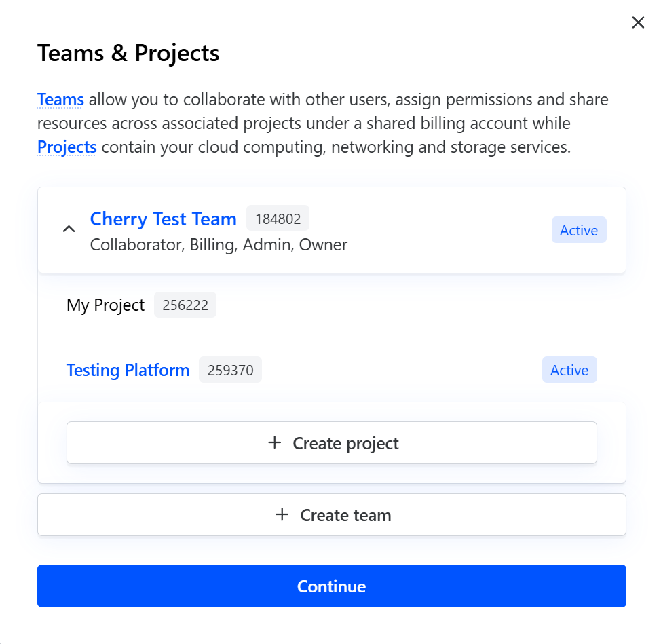This screenshot has width=661, height=644.
Task: Click the plus icon beside Create team
Action: click(x=282, y=515)
